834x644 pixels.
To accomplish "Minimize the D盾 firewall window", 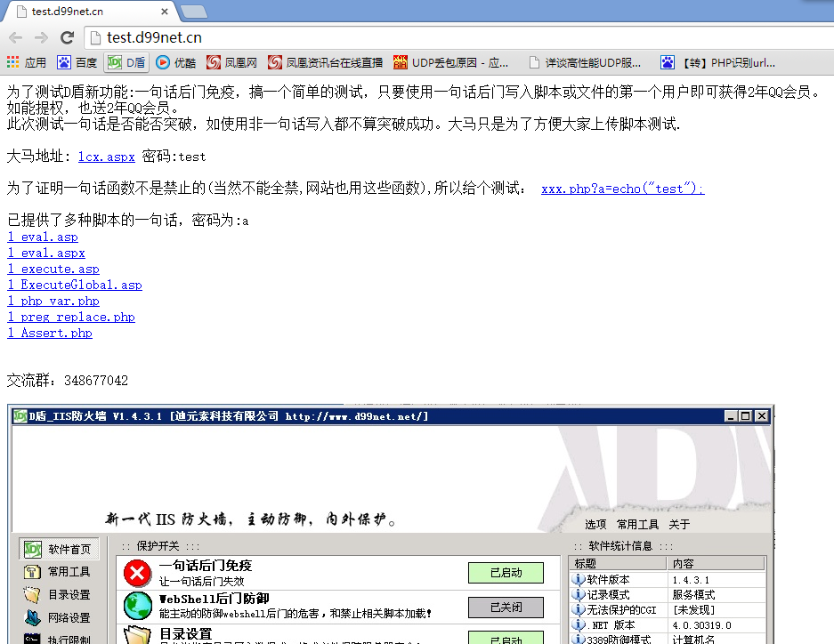I will click(x=732, y=416).
